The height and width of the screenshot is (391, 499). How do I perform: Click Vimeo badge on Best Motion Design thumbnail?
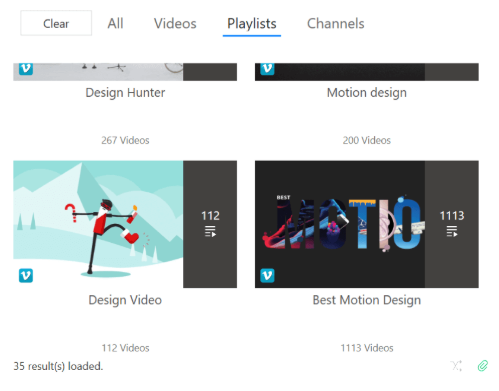pyautogui.click(x=267, y=275)
